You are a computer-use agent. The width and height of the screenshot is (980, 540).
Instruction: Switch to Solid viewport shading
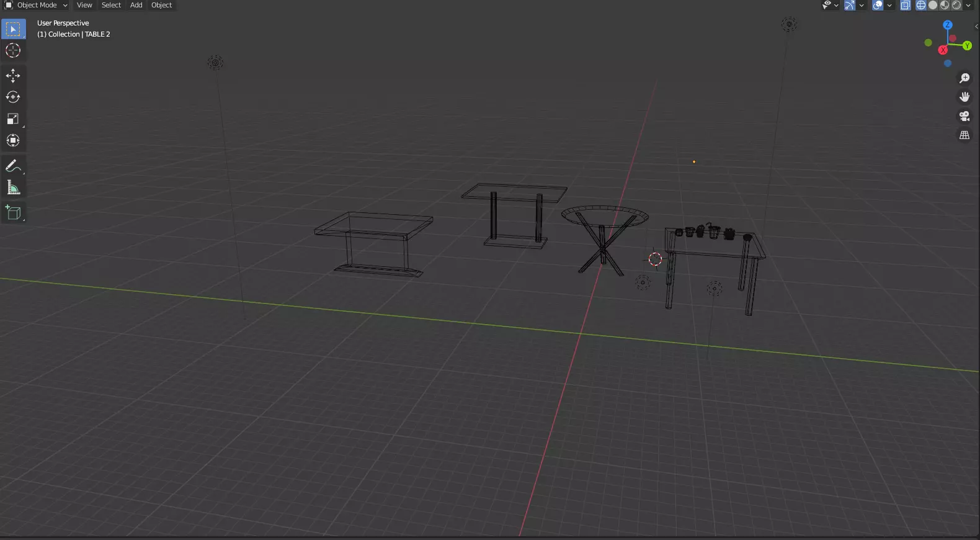click(933, 5)
